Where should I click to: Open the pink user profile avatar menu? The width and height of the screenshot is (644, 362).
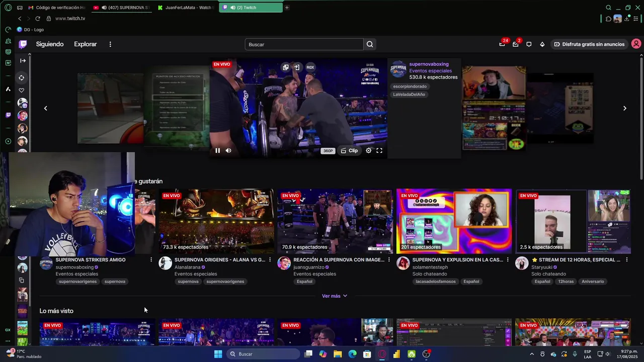point(636,44)
